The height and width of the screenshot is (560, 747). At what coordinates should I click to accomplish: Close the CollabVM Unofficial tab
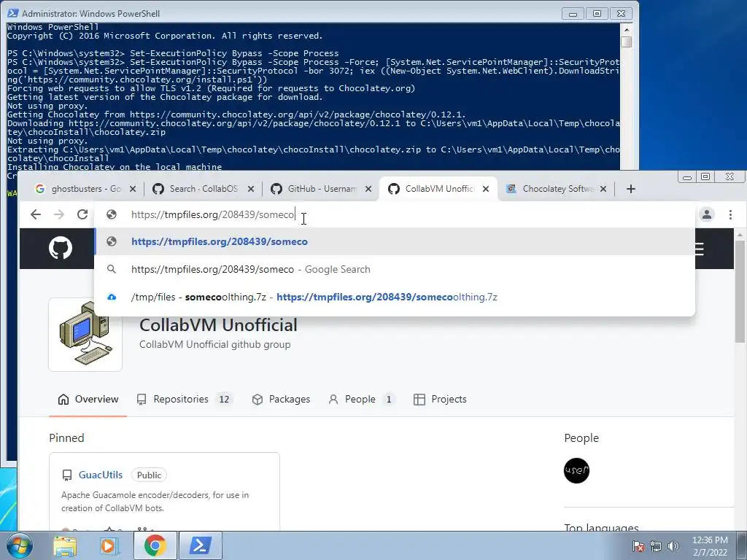[x=485, y=189]
